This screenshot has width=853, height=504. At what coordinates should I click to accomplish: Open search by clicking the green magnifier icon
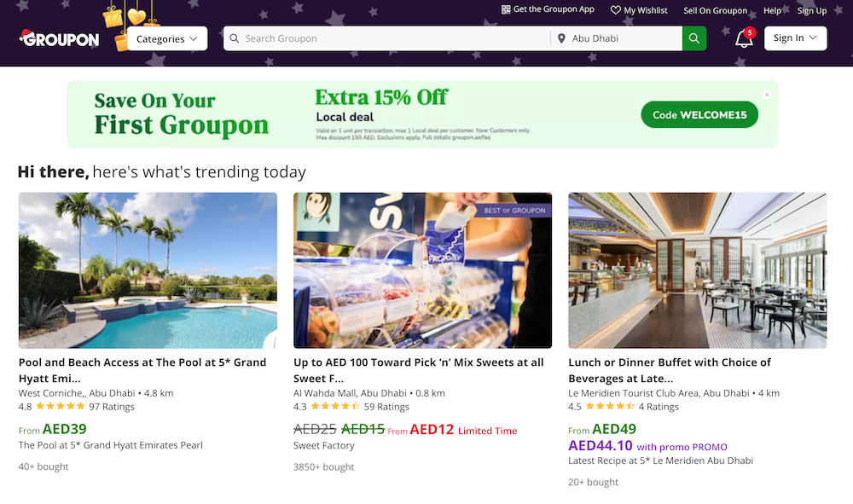click(693, 38)
